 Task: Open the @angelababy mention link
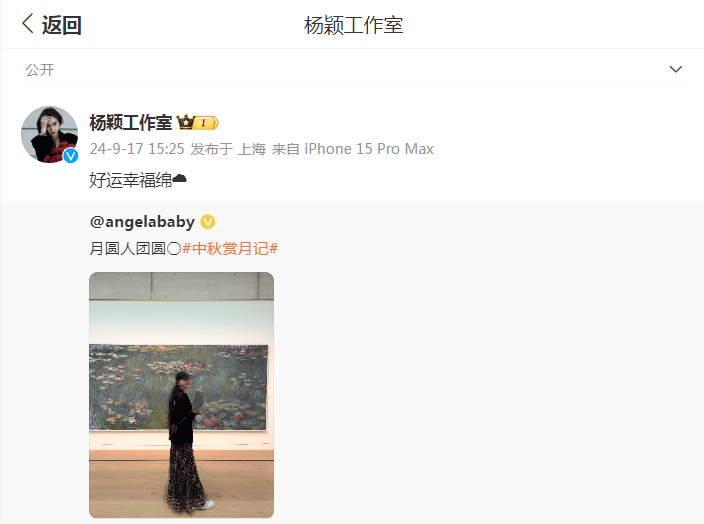click(142, 222)
